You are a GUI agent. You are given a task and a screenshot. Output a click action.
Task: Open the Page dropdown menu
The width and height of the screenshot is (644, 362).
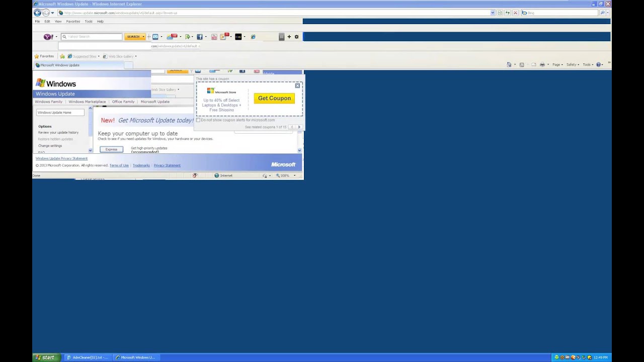click(557, 64)
